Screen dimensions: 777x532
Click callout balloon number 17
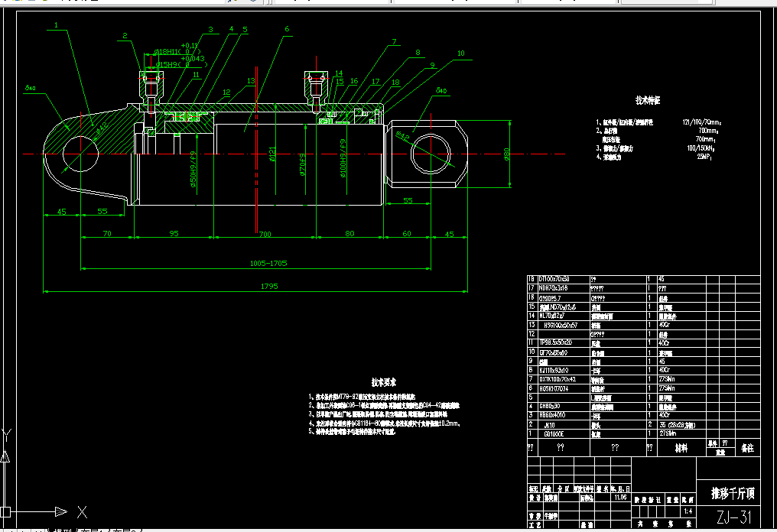(x=375, y=82)
